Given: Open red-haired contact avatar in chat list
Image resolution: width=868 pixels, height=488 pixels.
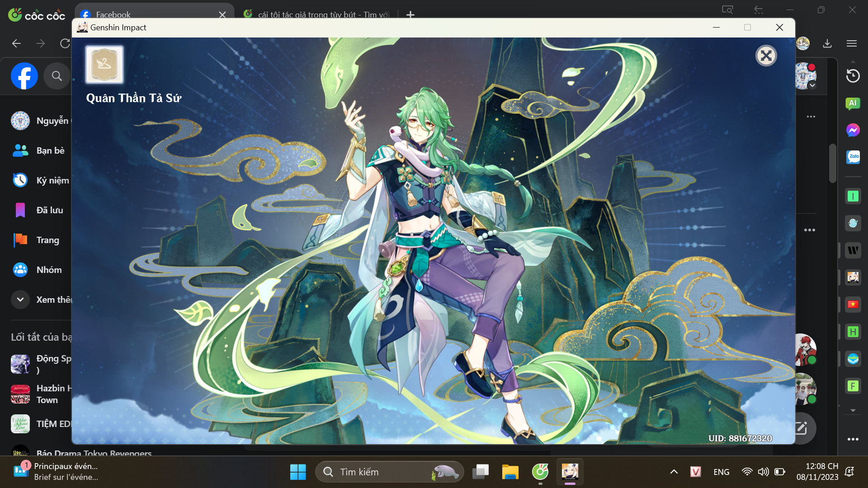Looking at the screenshot, I should click(x=805, y=349).
